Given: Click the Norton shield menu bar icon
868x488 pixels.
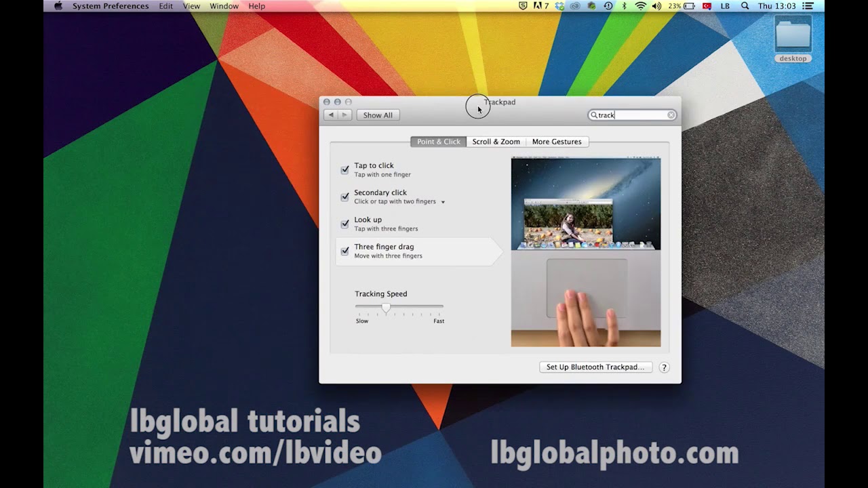Looking at the screenshot, I should [x=523, y=6].
